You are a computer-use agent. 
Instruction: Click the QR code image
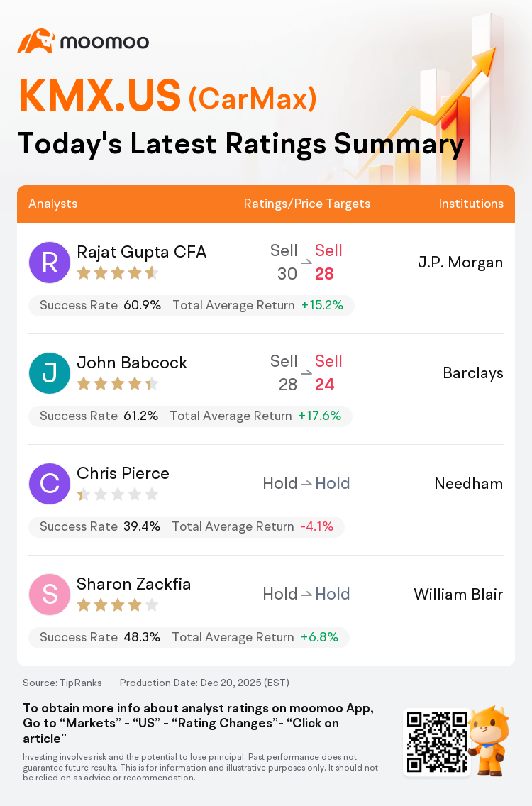click(x=436, y=741)
